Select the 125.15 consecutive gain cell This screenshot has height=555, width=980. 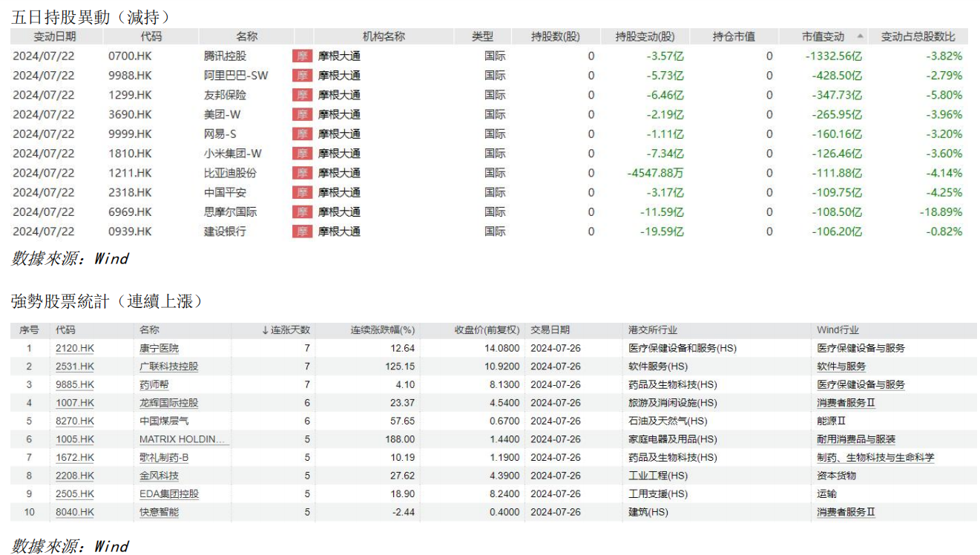coord(401,367)
